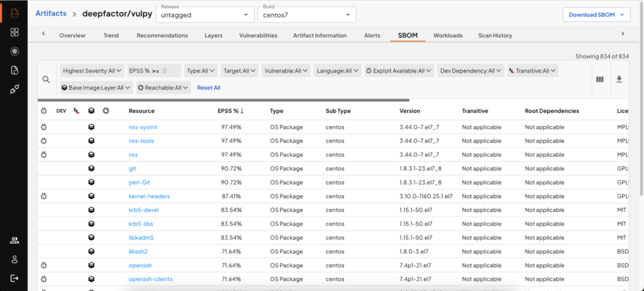Click the logout sidebar icon
This screenshot has width=644, height=291.
pyautogui.click(x=14, y=278)
